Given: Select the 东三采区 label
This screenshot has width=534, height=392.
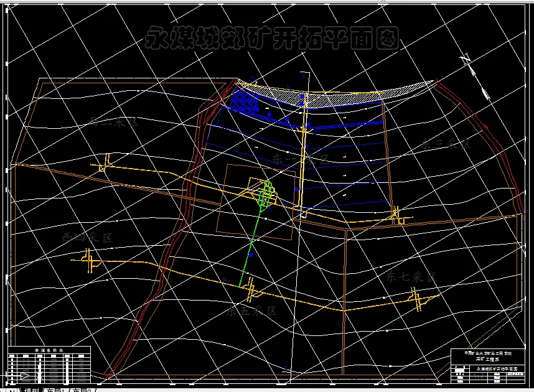Looking at the screenshot, I should coord(446,144).
